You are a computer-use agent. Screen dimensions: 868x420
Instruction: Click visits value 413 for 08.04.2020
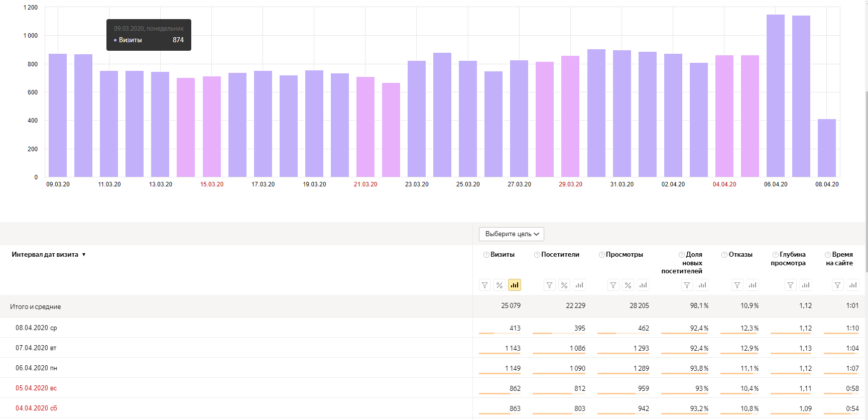[x=515, y=328]
